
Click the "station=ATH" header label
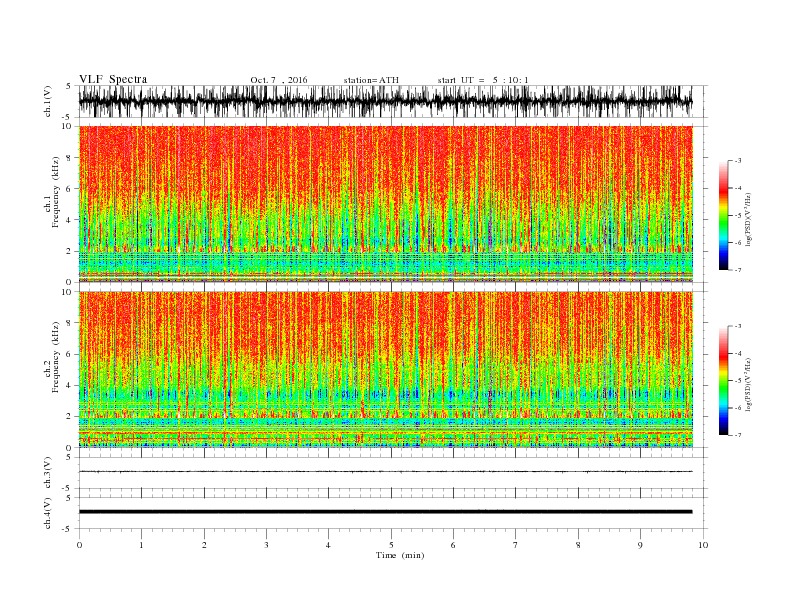click(371, 80)
